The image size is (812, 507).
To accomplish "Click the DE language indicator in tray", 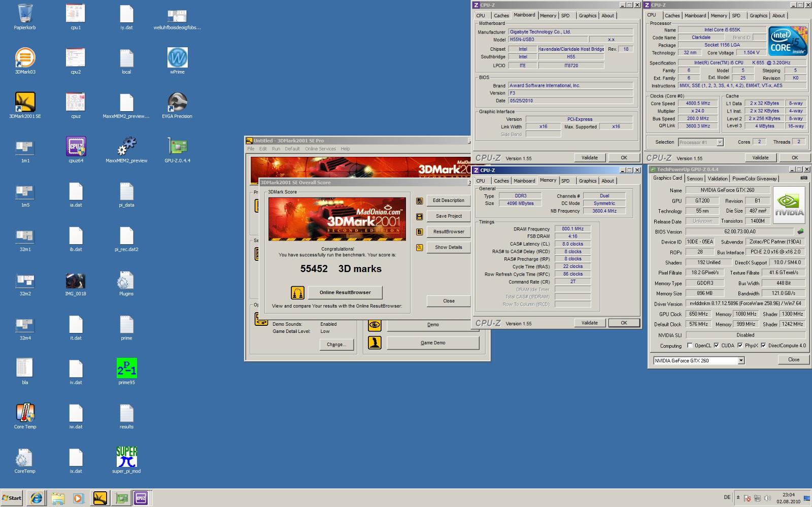I will tap(727, 498).
